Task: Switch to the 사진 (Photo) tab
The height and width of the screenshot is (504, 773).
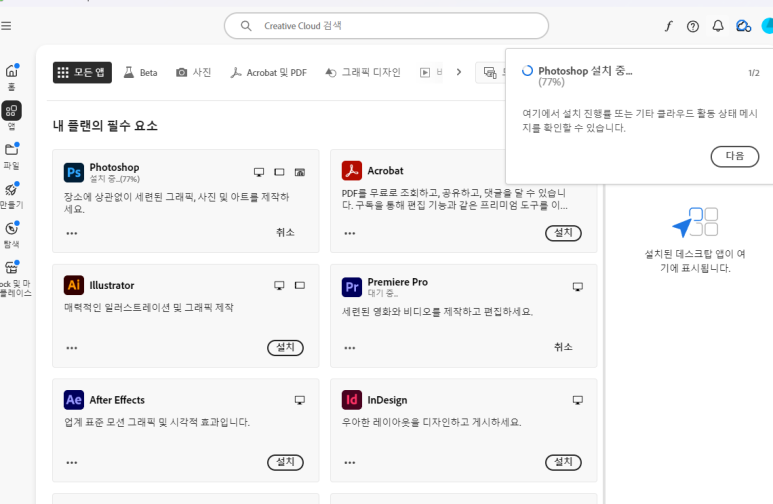Action: (x=194, y=72)
